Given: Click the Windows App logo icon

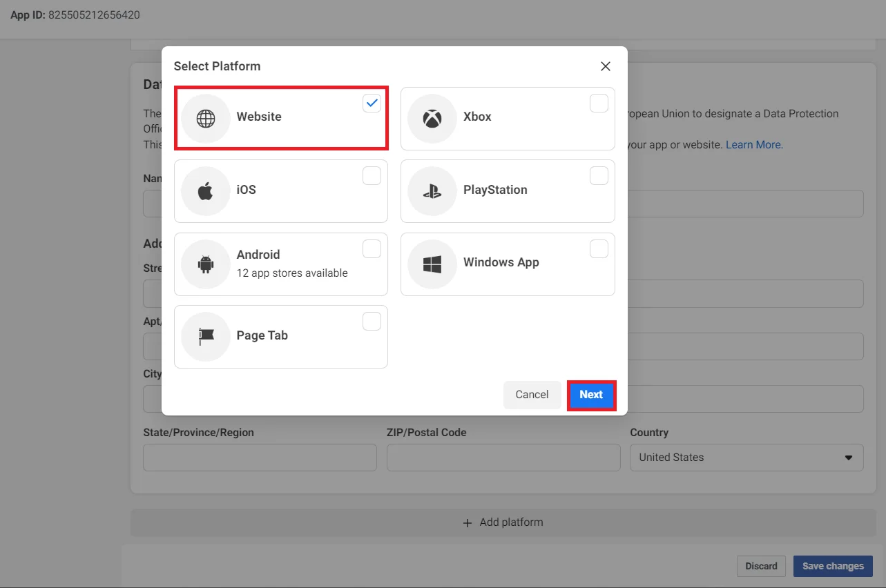Looking at the screenshot, I should [432, 264].
